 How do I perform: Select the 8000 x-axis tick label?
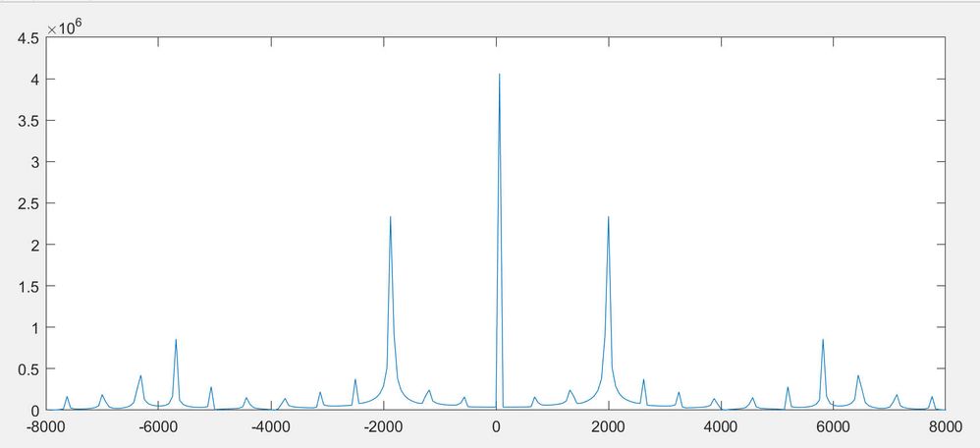945,427
